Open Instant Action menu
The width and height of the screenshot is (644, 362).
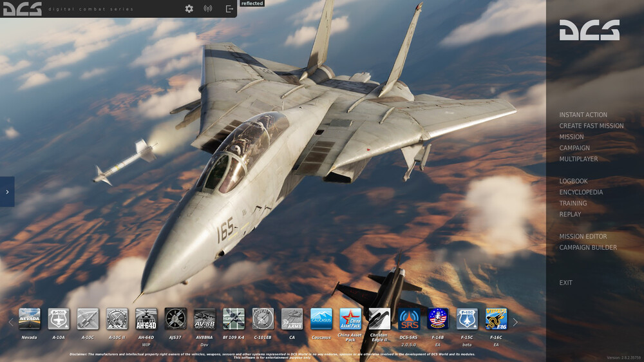click(583, 115)
